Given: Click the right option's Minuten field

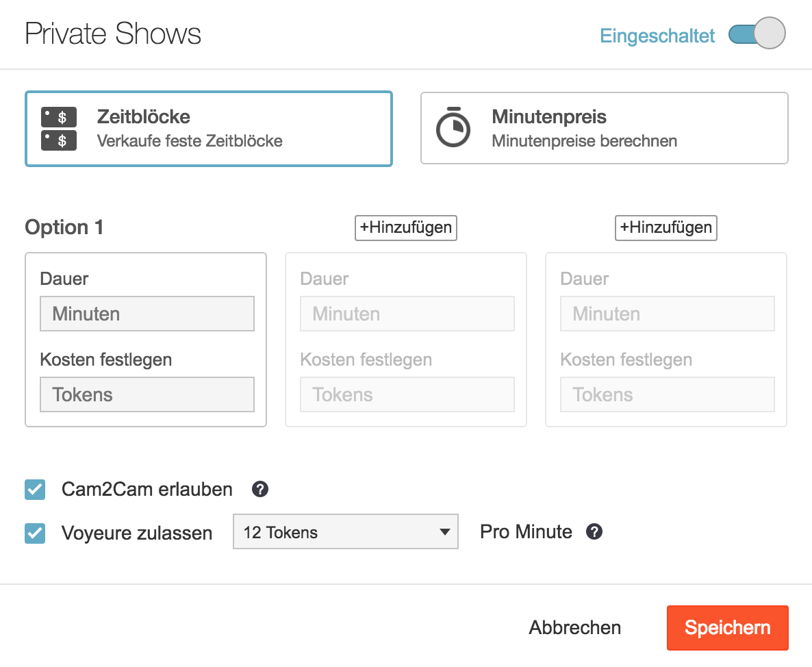Looking at the screenshot, I should 668,314.
